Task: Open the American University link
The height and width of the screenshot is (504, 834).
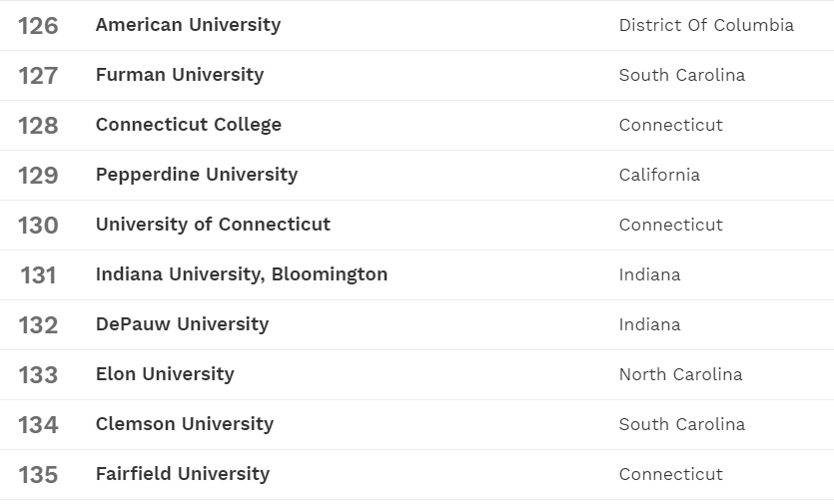Action: [188, 25]
